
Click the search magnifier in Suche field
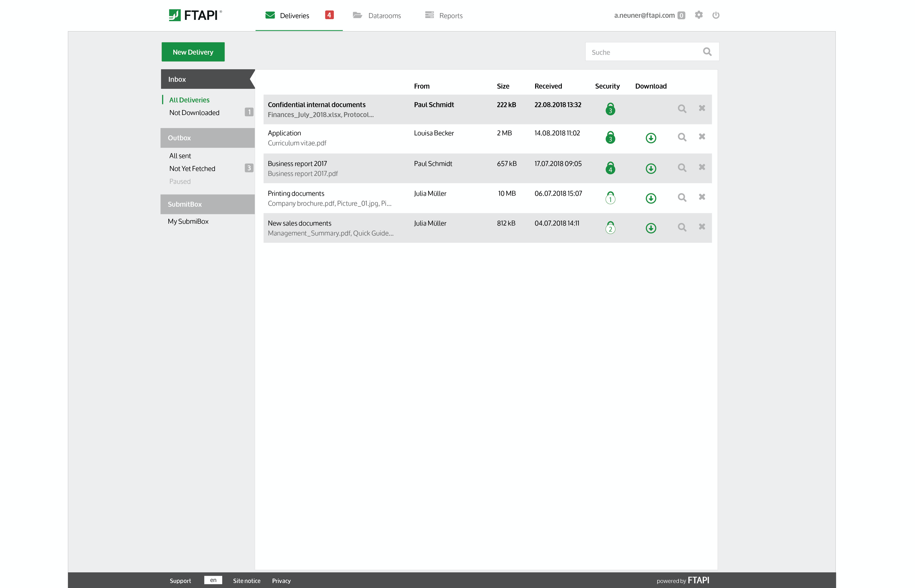tap(707, 51)
